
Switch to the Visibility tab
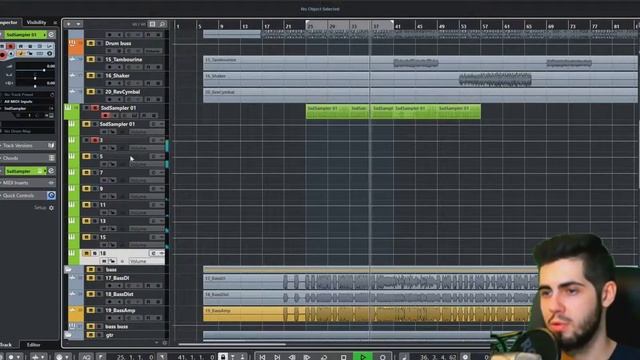click(36, 22)
